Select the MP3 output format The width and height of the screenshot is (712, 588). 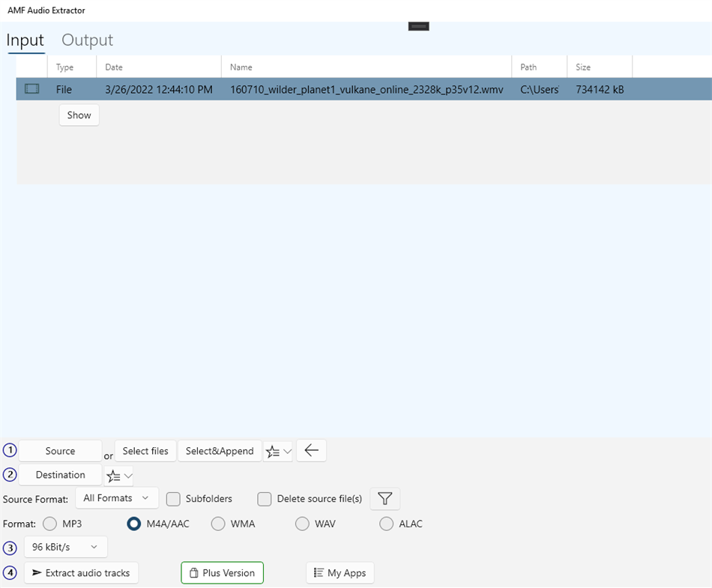[49, 524]
